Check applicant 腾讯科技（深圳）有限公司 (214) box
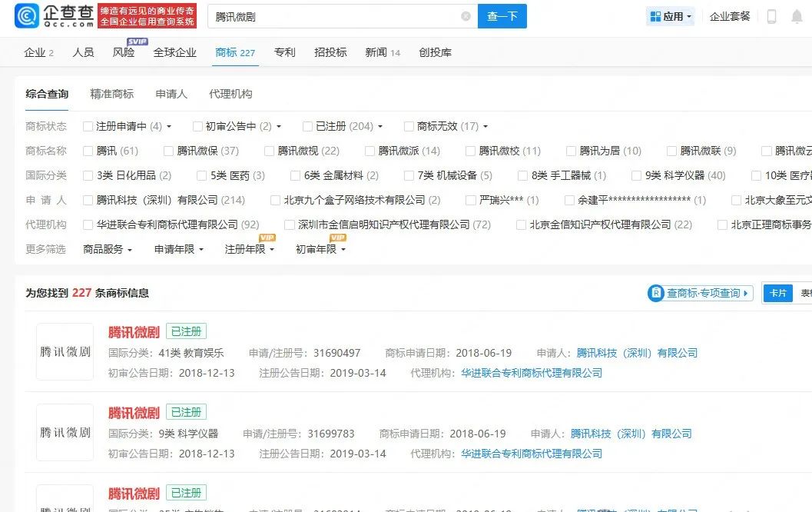 pos(88,200)
